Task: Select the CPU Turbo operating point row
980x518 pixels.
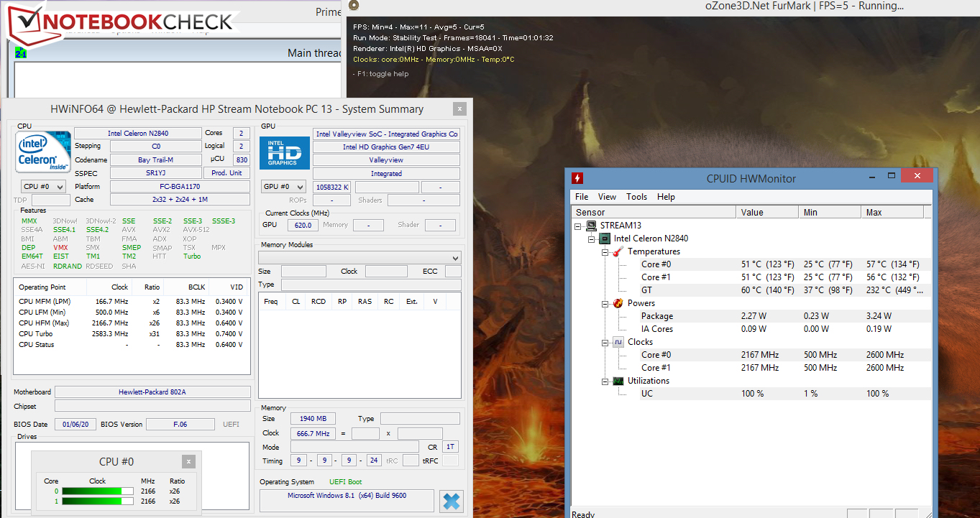Action: (132, 334)
